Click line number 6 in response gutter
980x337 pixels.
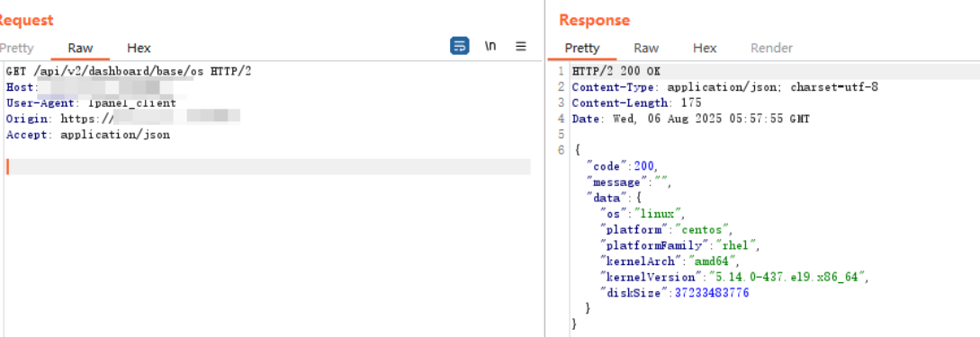[561, 150]
